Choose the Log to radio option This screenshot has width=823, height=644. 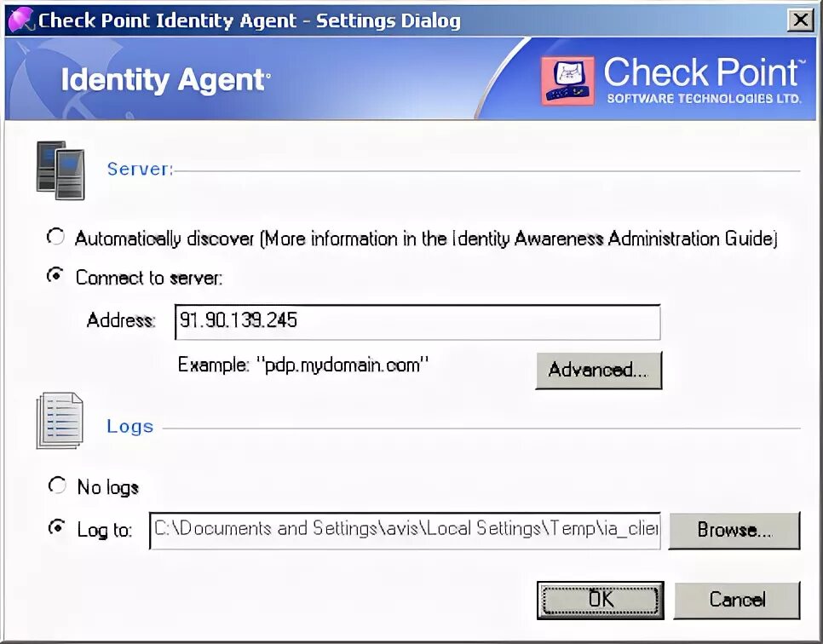(57, 527)
